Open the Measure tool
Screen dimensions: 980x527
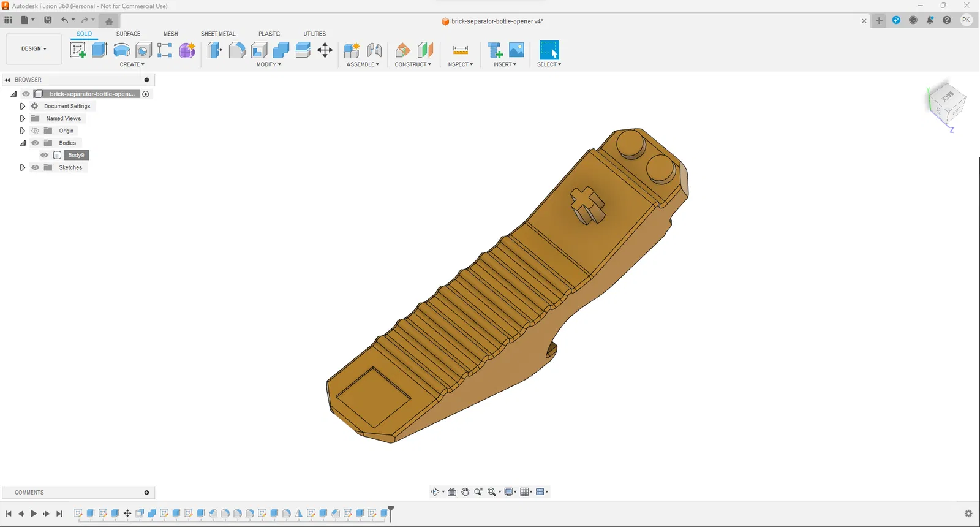coord(461,50)
